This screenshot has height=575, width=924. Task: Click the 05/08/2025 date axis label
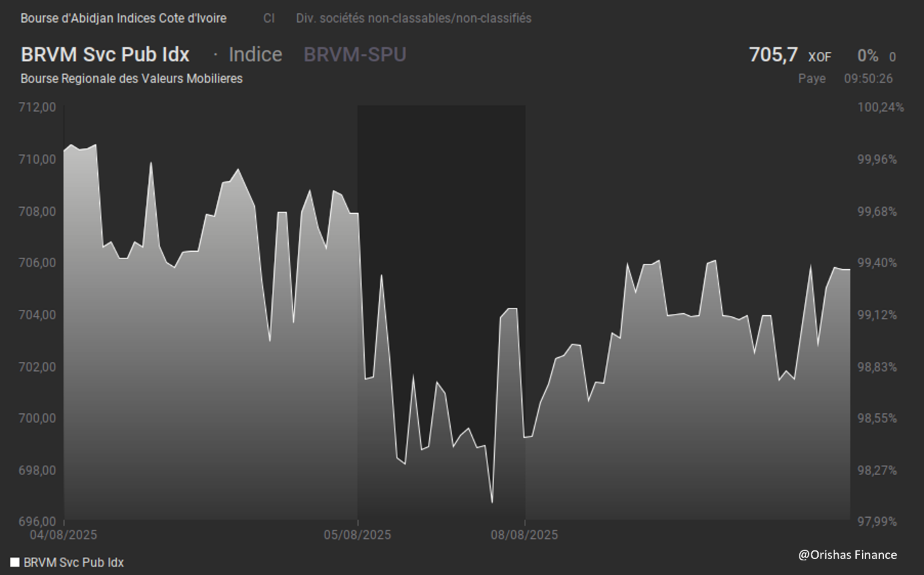pyautogui.click(x=357, y=534)
